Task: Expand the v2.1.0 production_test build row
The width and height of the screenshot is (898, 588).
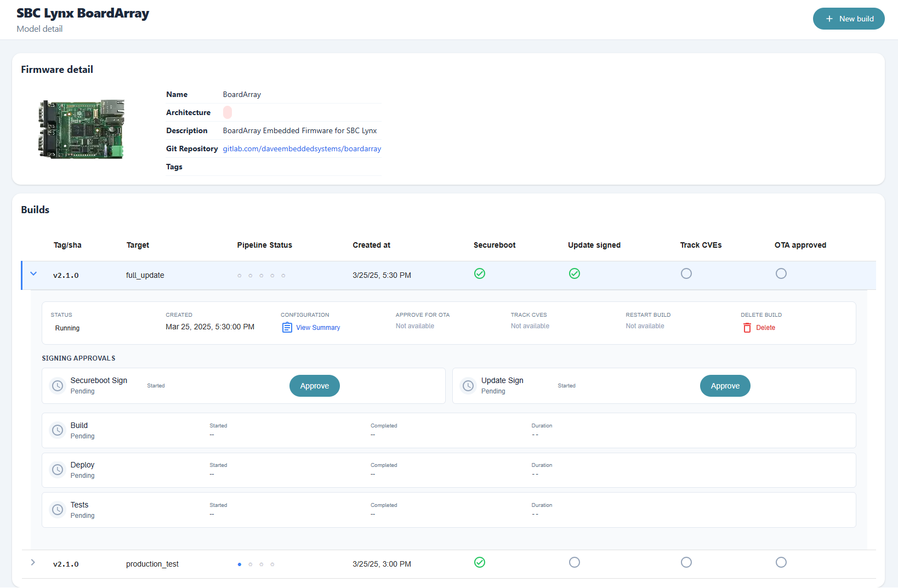Action: click(x=33, y=563)
